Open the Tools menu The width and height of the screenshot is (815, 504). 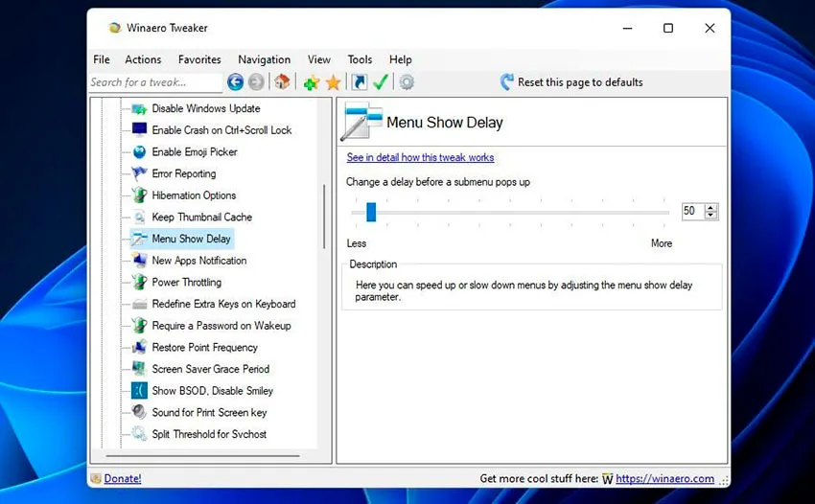tap(360, 59)
